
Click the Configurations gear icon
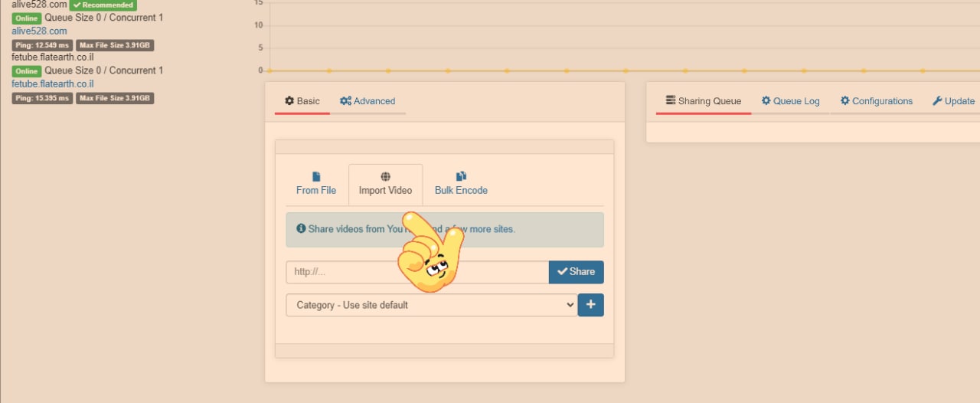845,101
